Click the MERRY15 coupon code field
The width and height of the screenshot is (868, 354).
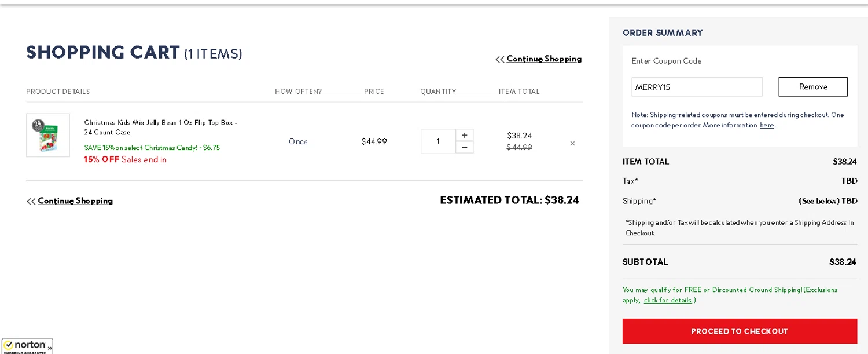(x=697, y=87)
